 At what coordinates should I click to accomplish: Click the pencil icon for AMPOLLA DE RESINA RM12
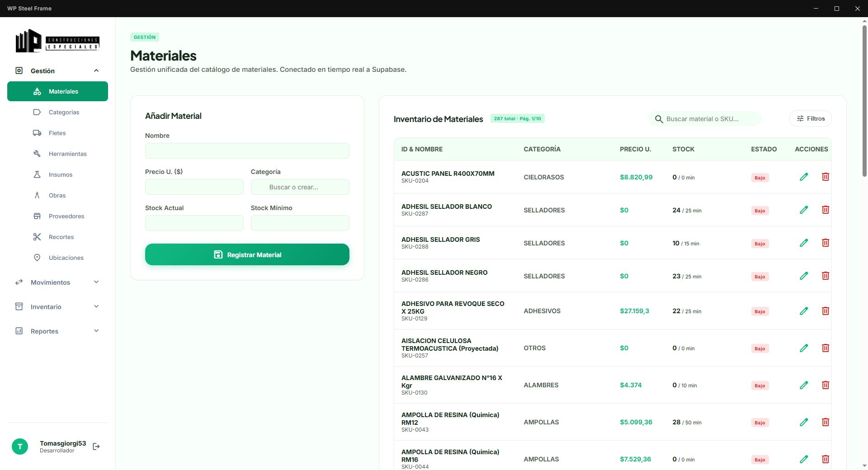[804, 422]
